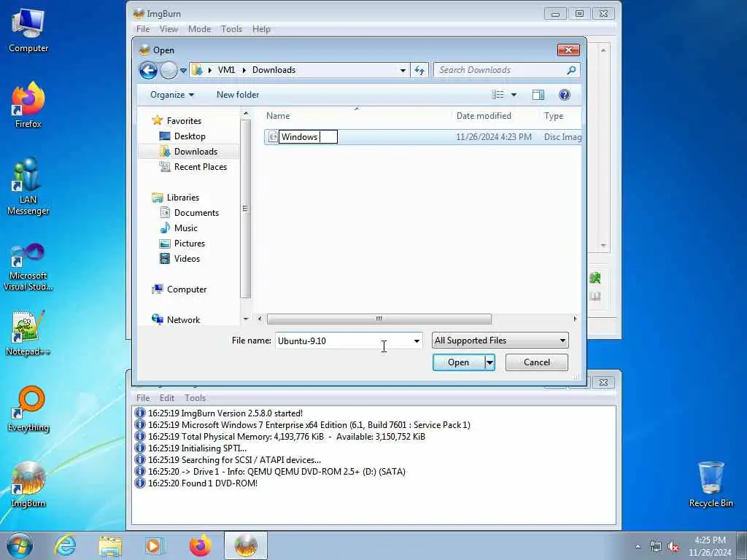The image size is (747, 560).
Task: Open Notepad++ desktop shortcut
Action: [x=28, y=333]
